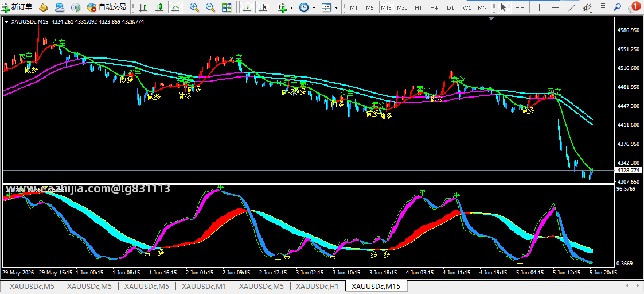Click the add indicators icon
The width and height of the screenshot is (644, 294).
282,7
